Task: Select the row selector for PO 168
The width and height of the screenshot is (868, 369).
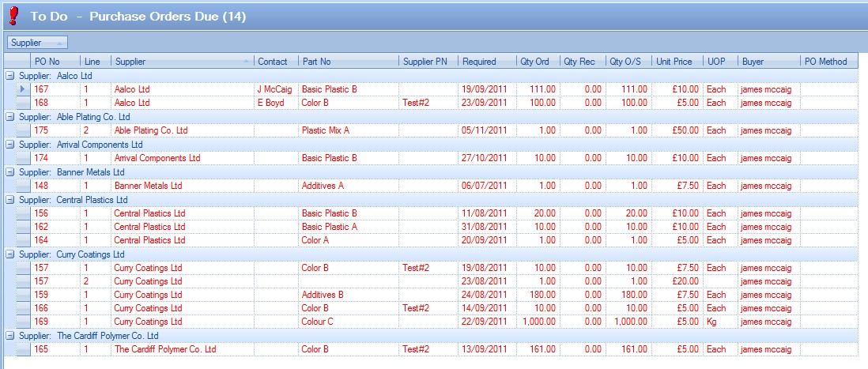Action: [x=22, y=103]
